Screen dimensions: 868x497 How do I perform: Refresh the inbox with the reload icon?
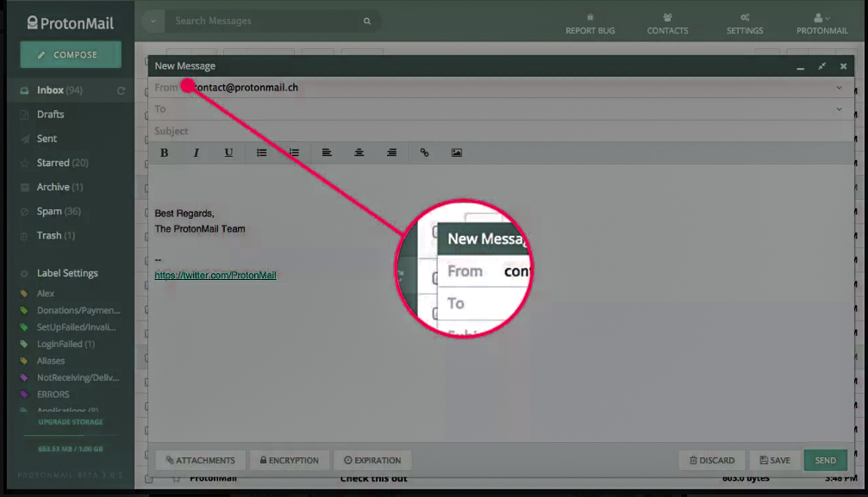point(121,90)
